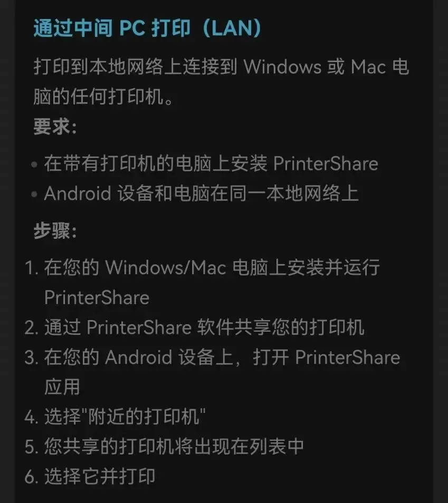448x503 pixels.
Task: Click the bullet dot before Android 设备
Action: click(x=34, y=194)
